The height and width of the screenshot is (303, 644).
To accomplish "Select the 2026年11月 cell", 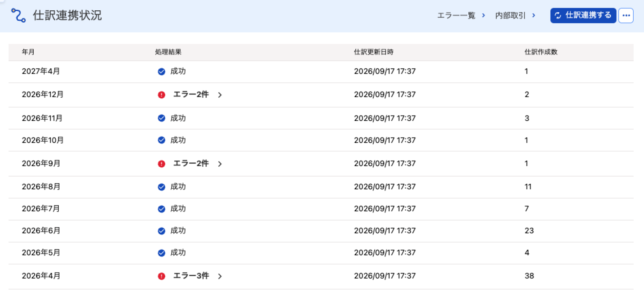I will [x=42, y=118].
